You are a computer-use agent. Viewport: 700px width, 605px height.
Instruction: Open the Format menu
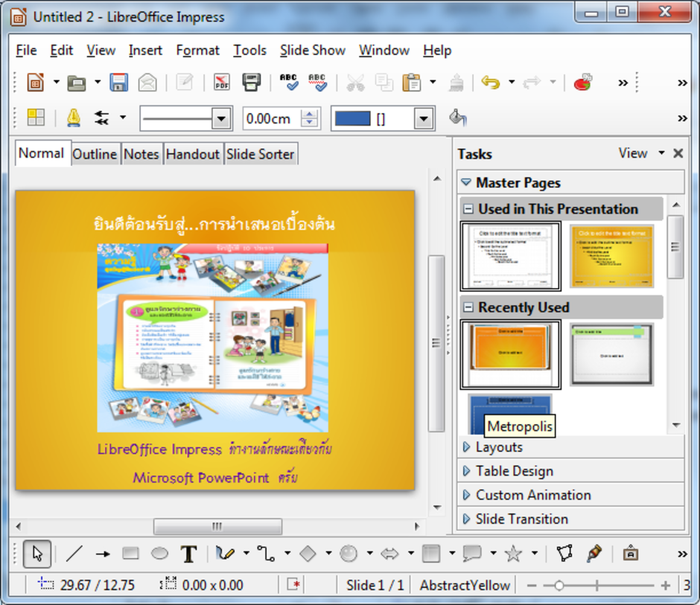198,51
